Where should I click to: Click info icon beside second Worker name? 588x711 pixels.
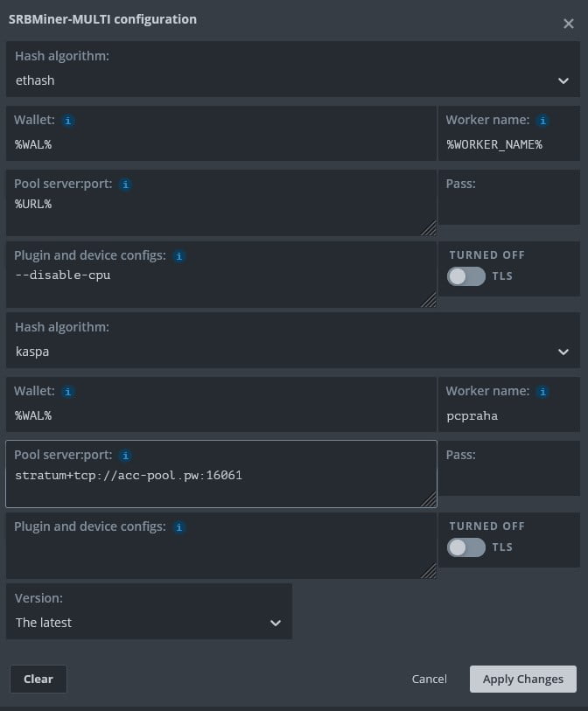pos(543,392)
